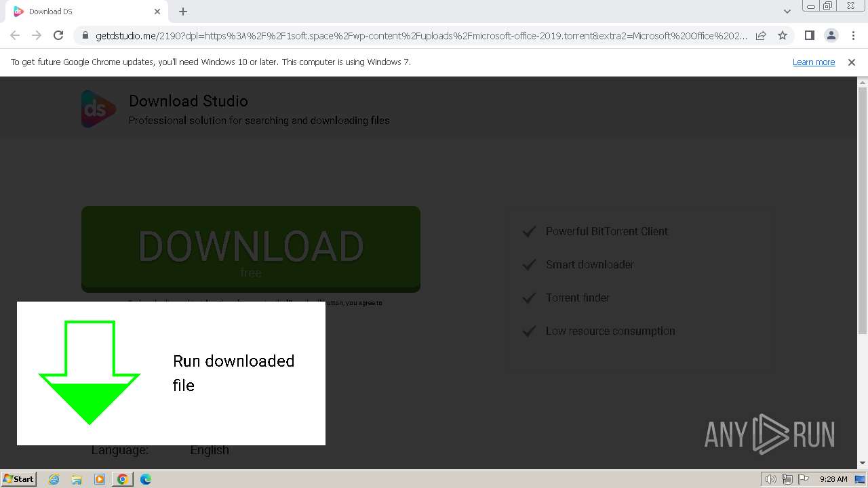Open the Windows Start menu
The height and width of the screenshot is (488, 868).
coord(18,479)
